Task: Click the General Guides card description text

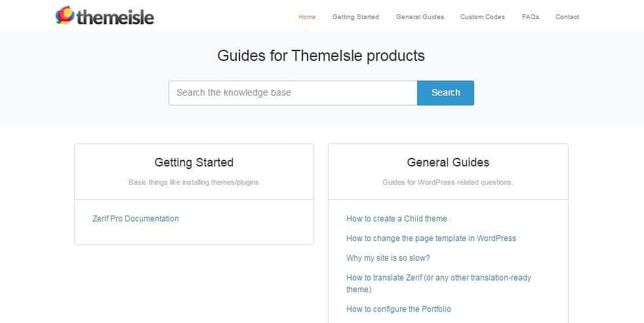Action: pyautogui.click(x=448, y=182)
